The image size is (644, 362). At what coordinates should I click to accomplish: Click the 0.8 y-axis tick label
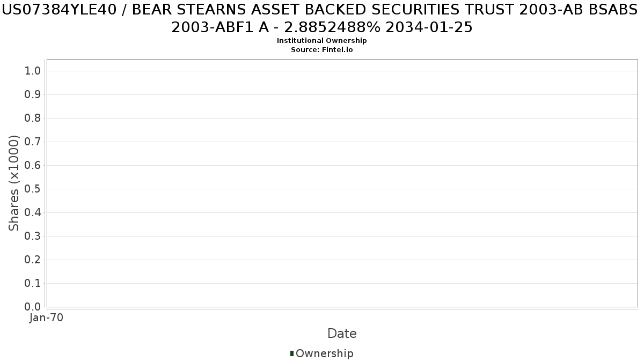33,118
